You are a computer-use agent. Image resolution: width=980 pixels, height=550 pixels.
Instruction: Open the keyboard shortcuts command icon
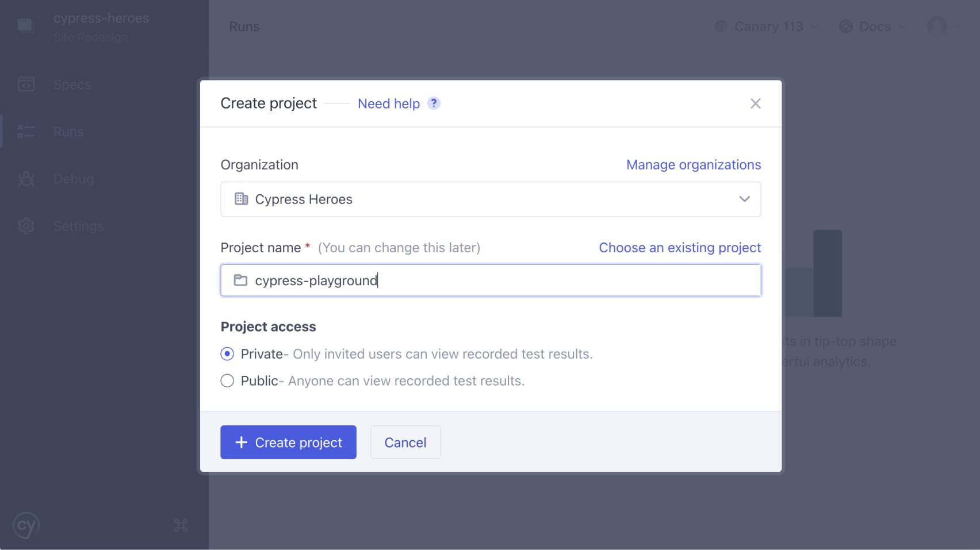(x=181, y=525)
